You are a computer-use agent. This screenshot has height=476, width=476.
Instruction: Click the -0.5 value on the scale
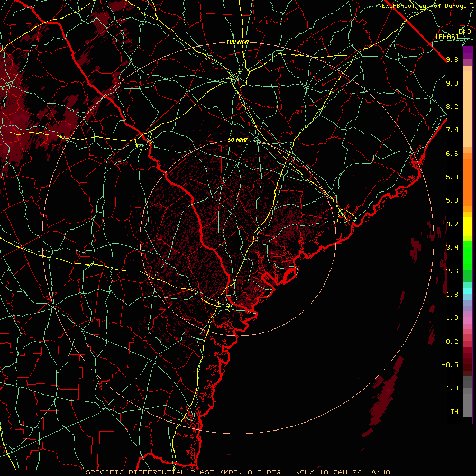(x=450, y=364)
